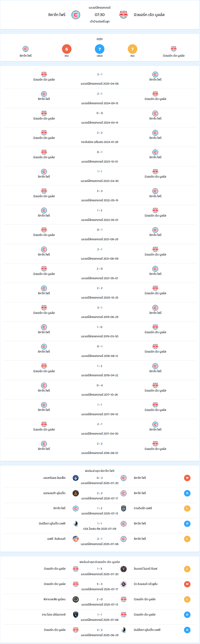Select the yellow 7 wins circle
This screenshot has width=200, height=644.
click(x=132, y=49)
